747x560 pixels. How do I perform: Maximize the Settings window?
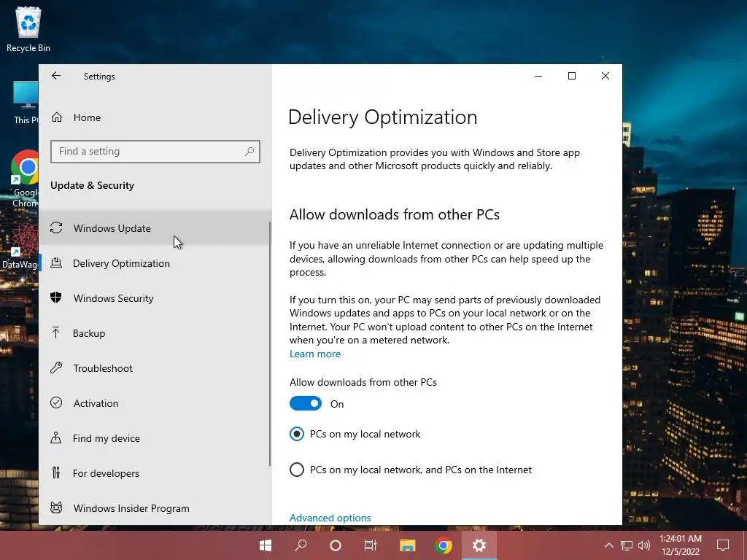coord(572,76)
